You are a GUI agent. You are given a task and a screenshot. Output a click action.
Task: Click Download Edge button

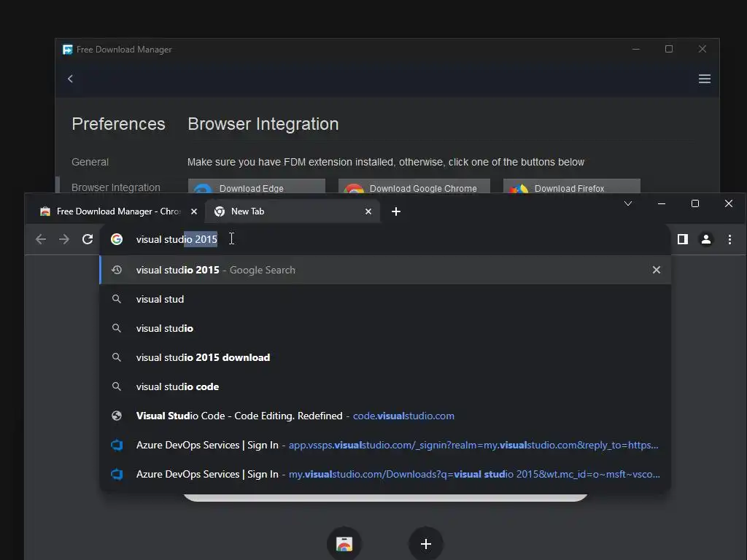(x=256, y=186)
